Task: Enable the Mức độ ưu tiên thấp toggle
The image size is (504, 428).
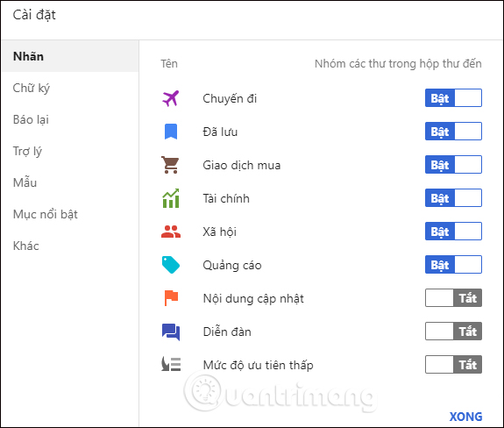Action: (453, 364)
